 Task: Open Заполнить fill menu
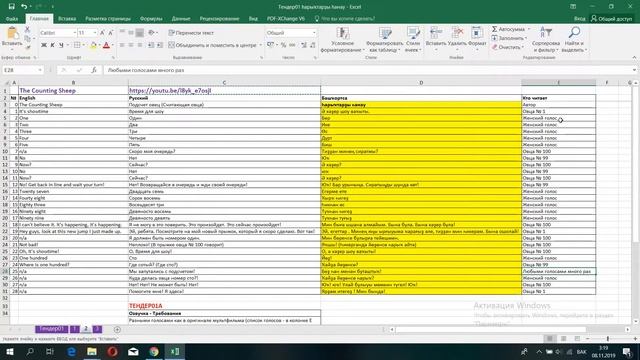point(509,38)
